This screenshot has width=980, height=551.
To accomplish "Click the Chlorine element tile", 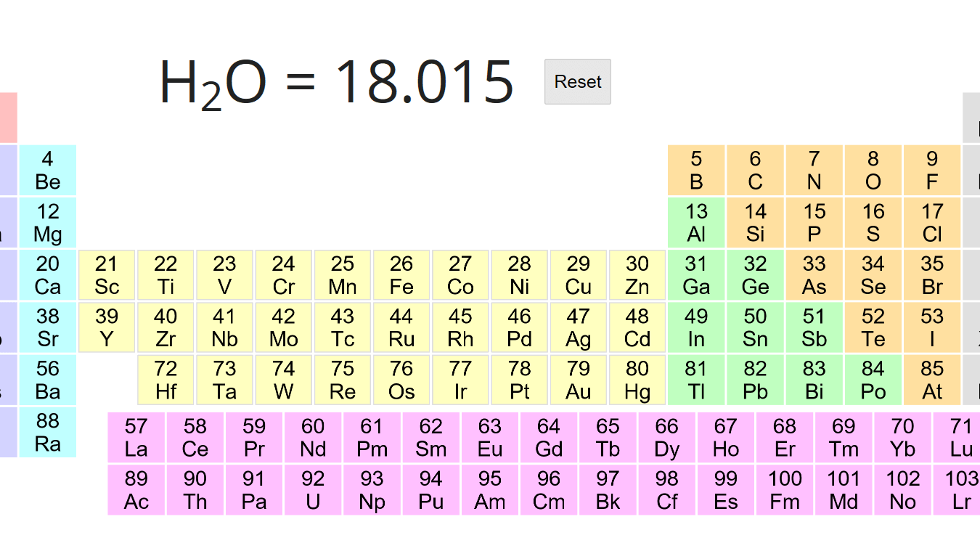I will [x=932, y=223].
